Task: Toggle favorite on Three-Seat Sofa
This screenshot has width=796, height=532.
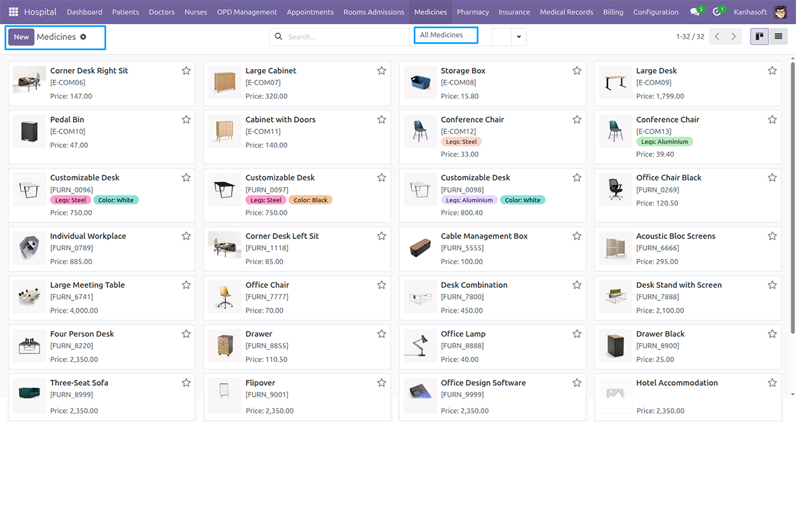Action: tap(185, 383)
